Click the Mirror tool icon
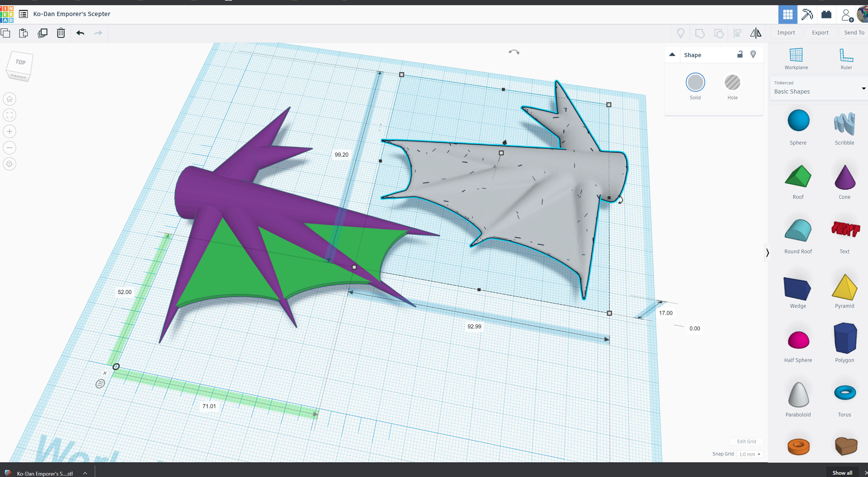The height and width of the screenshot is (477, 868). click(756, 33)
